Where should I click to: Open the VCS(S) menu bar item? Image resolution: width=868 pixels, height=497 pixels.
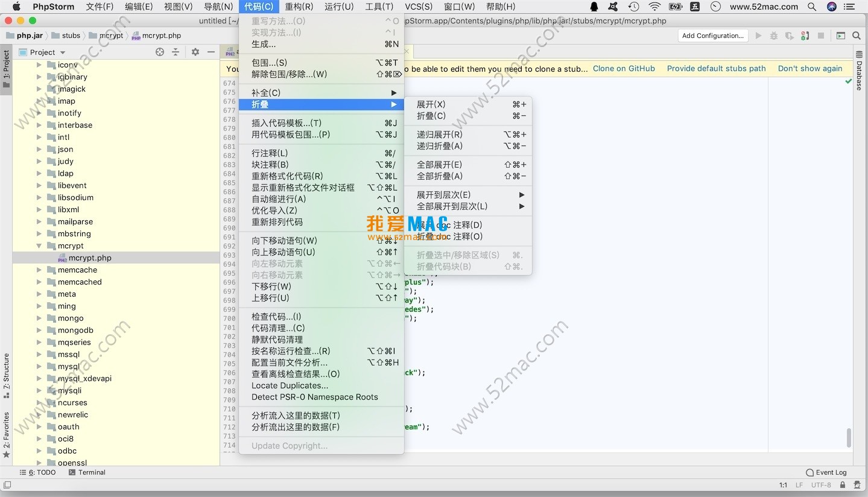[x=418, y=7]
